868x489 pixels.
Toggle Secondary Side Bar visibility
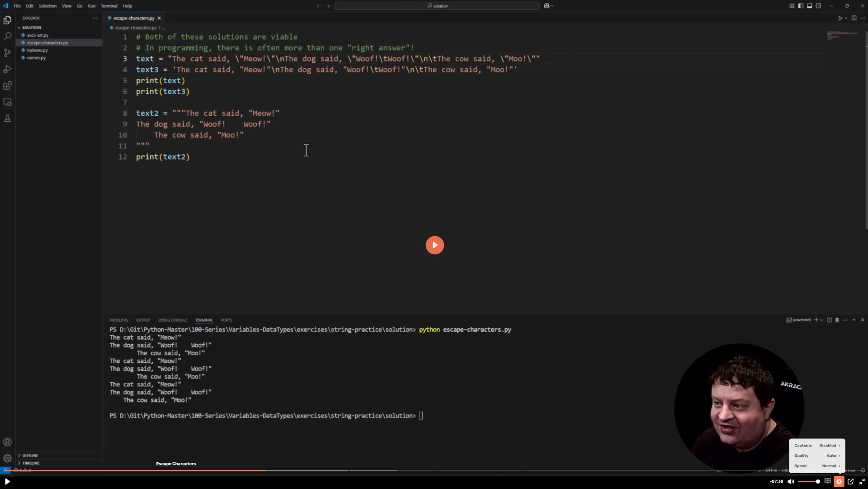[818, 6]
